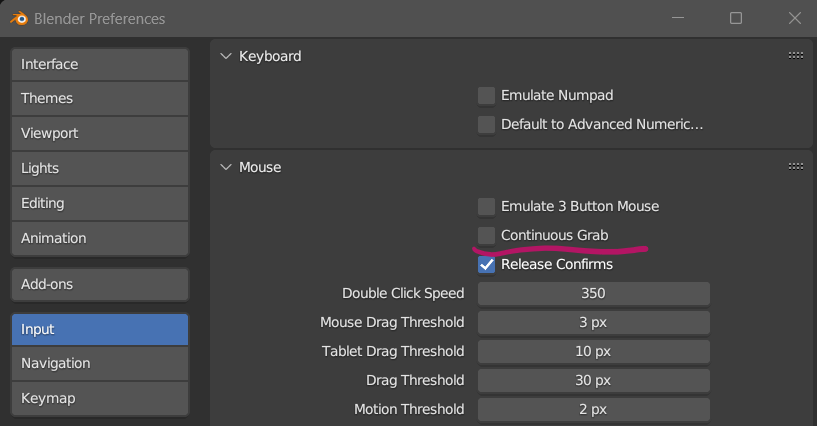
Task: Open the Interface preferences section
Action: 100,64
